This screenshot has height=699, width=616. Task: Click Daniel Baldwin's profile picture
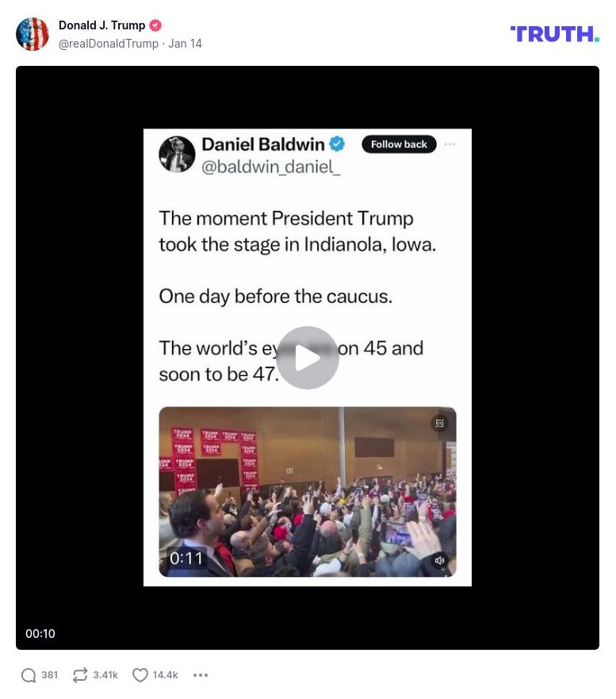(177, 154)
